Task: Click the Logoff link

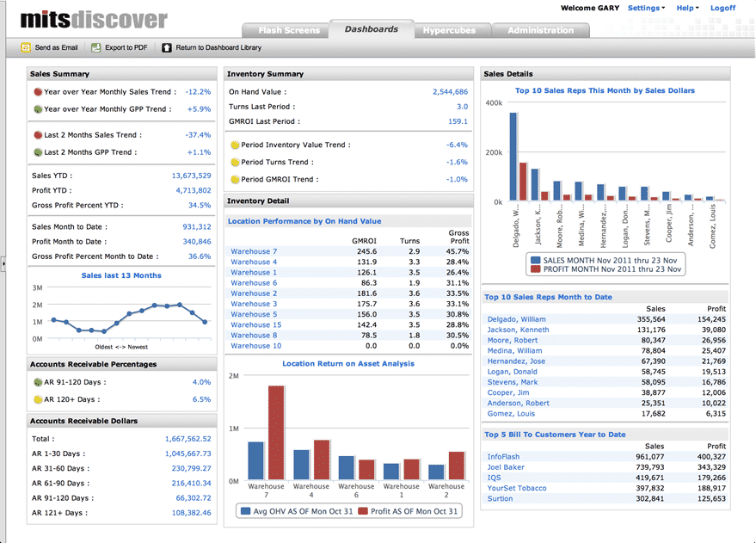Action: point(722,8)
